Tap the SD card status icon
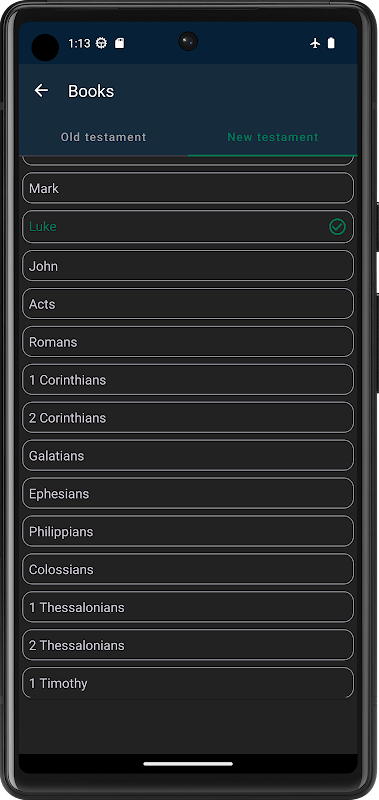379x800 pixels. (119, 43)
